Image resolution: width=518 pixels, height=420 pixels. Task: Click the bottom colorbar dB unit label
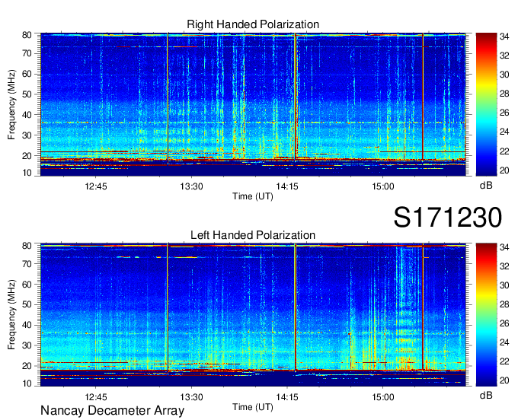pos(486,395)
